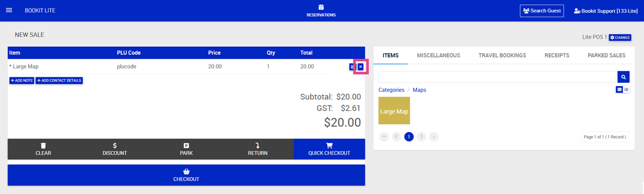Switch items to grid view
Image resolution: width=644 pixels, height=194 pixels.
(x=620, y=89)
